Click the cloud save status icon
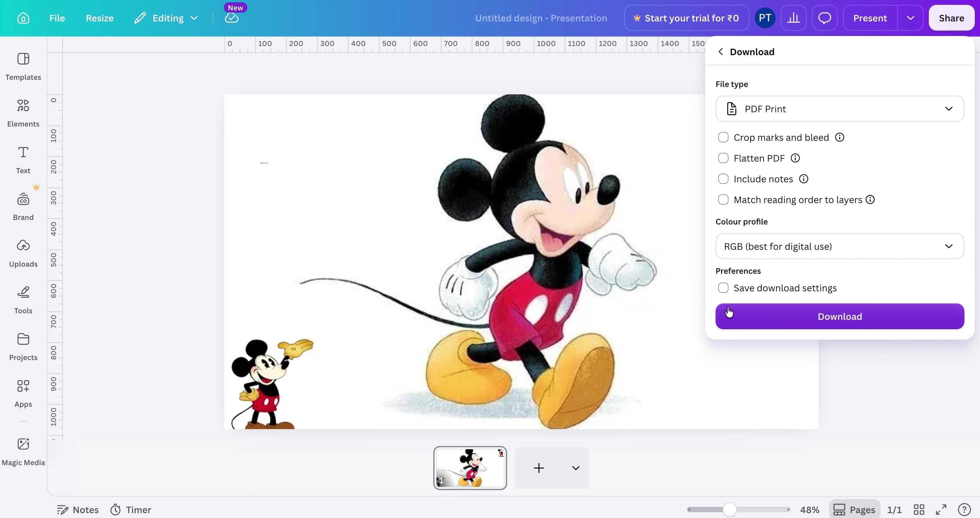Image resolution: width=980 pixels, height=518 pixels. pos(231,18)
